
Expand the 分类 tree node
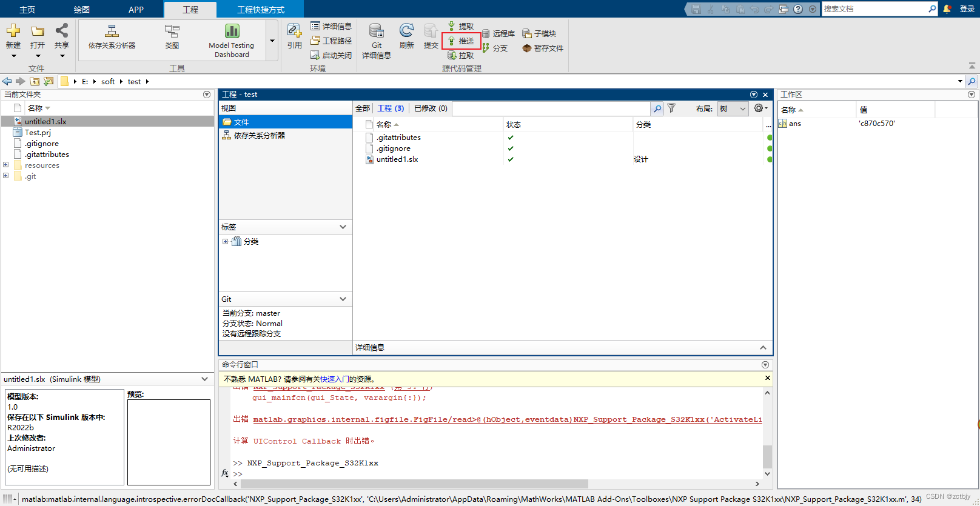click(x=225, y=241)
